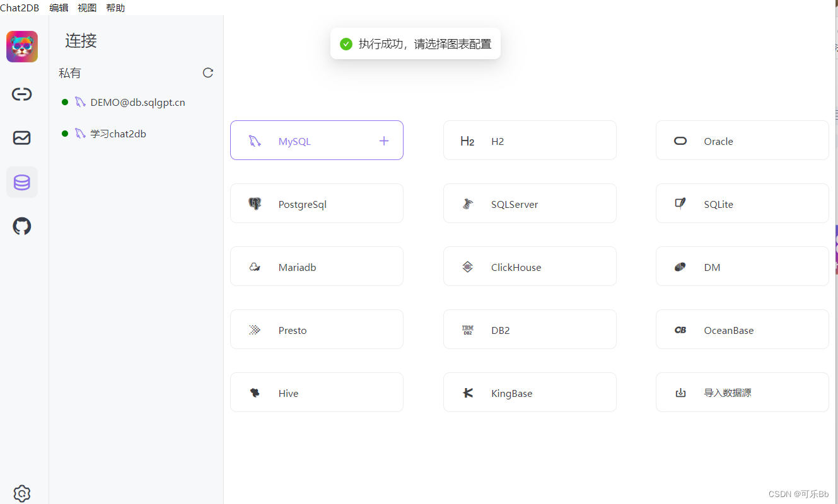The image size is (838, 504).
Task: Open the 编辑 menu
Action: (59, 8)
